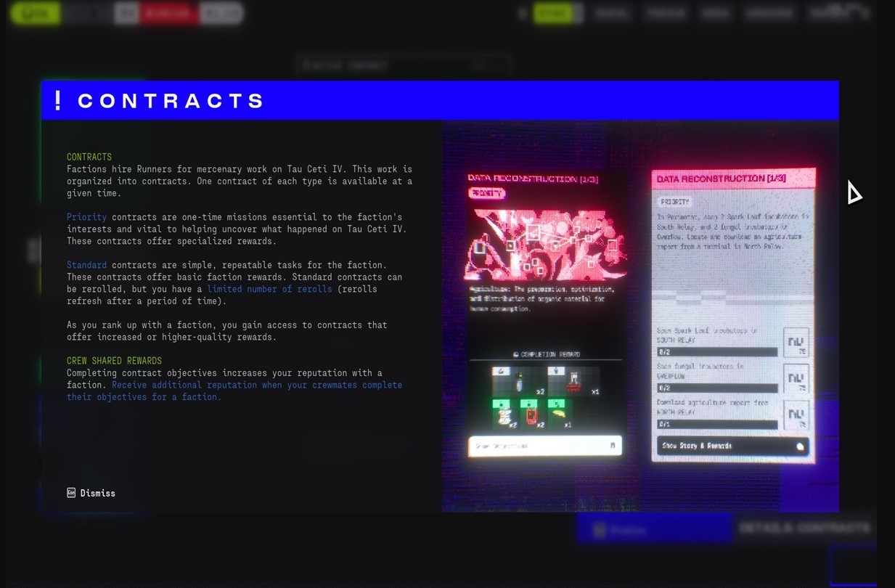This screenshot has width=895, height=588.
Task: Click the Priority label on light contract card
Action: coord(675,202)
